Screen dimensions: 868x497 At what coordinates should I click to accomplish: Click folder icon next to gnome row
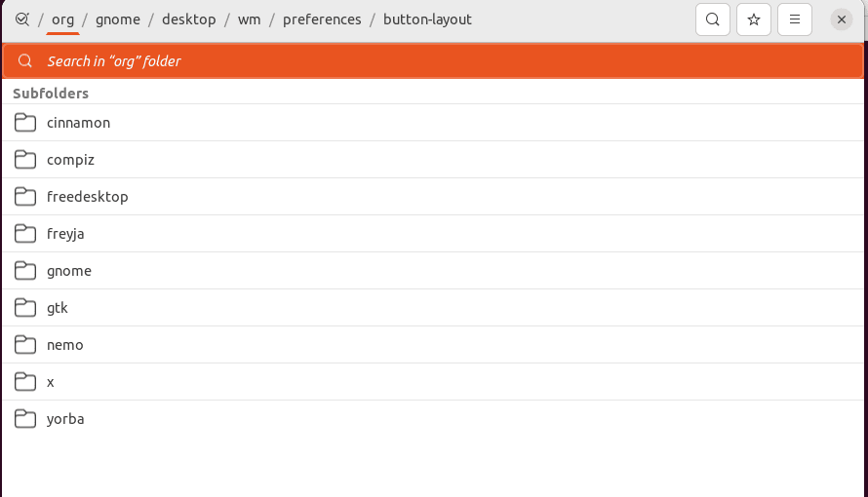pos(25,271)
